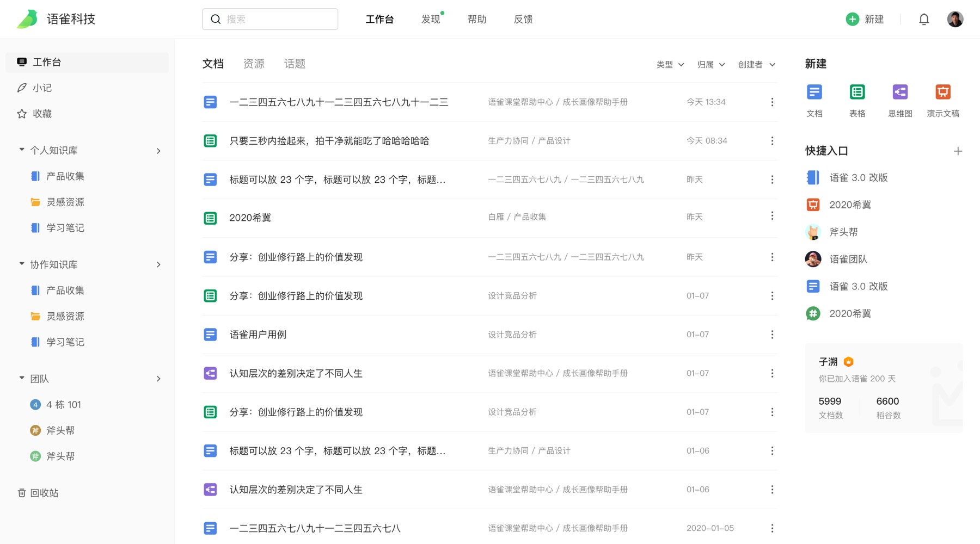Open more options for 只要三秒内捡起来 row

[x=772, y=141]
